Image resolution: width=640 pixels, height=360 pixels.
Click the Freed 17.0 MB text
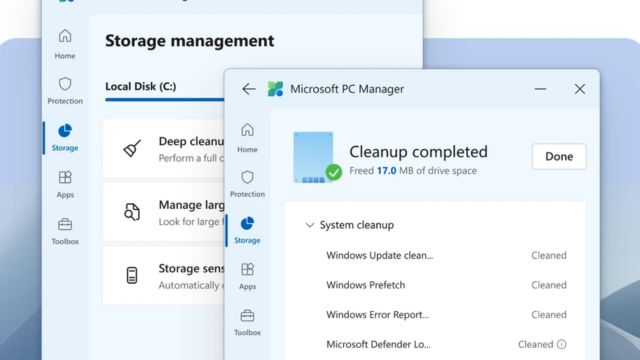(x=413, y=171)
